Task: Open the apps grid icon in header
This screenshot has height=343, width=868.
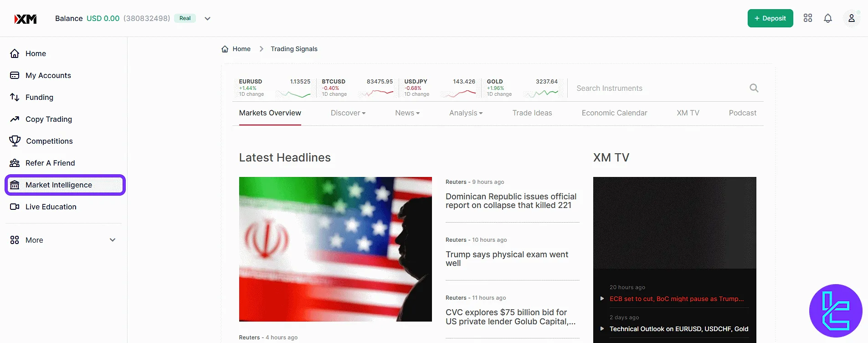Action: pyautogui.click(x=808, y=18)
